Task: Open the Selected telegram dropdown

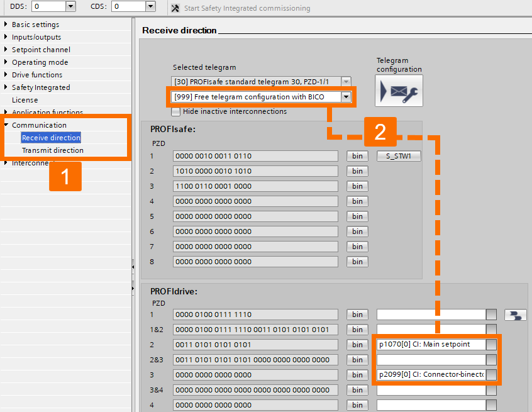Action: pos(345,81)
